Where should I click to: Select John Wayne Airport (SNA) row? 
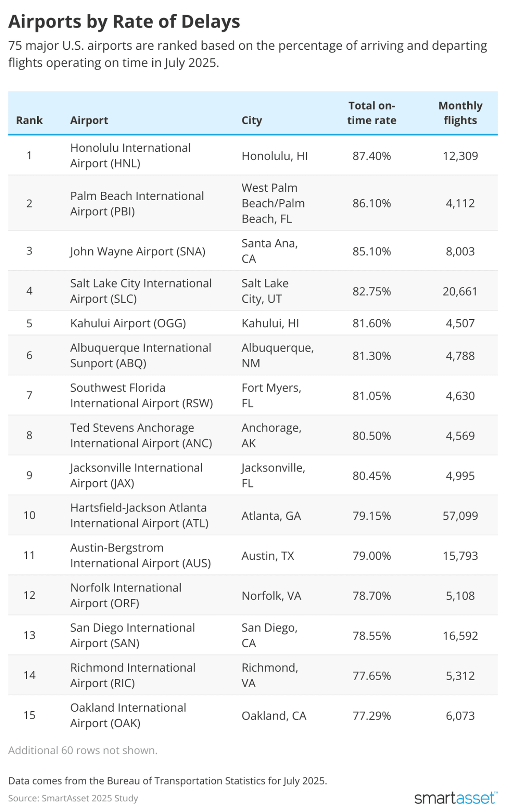tap(138, 251)
